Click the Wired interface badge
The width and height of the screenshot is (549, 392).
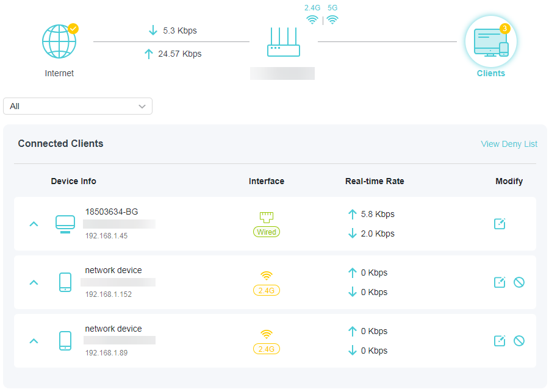267,232
